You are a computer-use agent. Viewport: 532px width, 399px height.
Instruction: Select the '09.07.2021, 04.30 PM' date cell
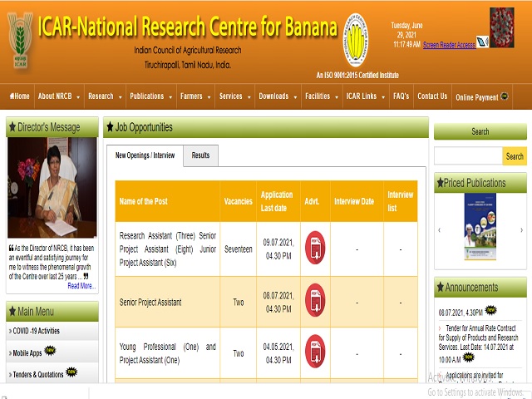click(278, 249)
